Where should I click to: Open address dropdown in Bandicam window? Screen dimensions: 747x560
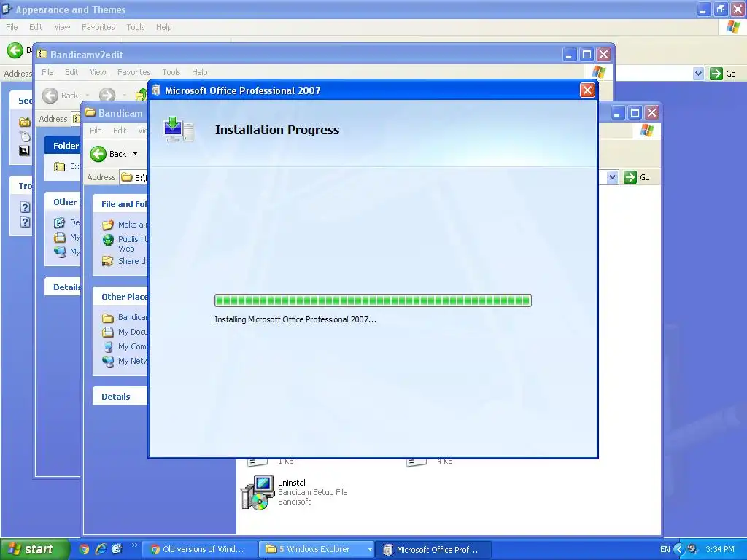point(612,177)
